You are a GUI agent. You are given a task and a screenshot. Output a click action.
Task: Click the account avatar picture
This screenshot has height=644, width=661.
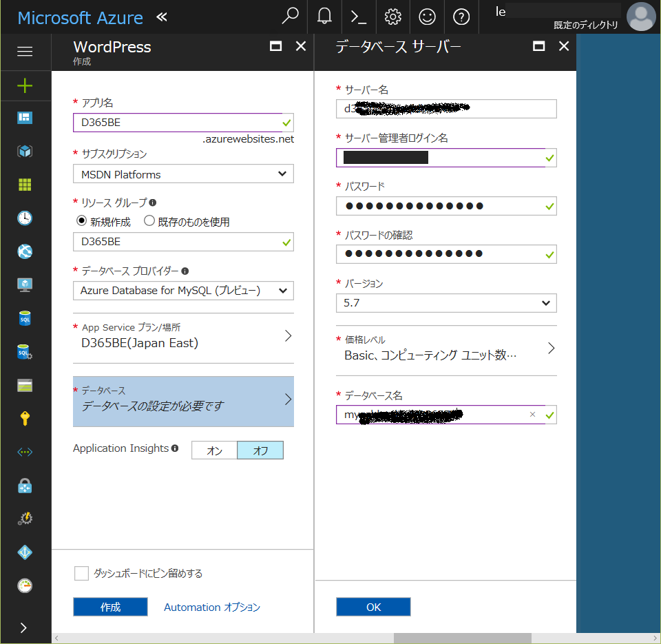click(641, 17)
